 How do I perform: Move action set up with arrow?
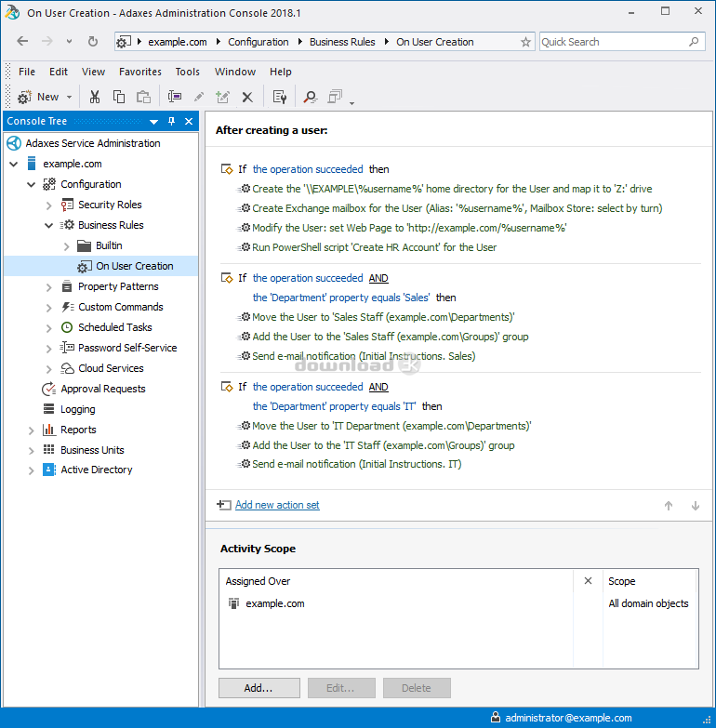coord(669,506)
